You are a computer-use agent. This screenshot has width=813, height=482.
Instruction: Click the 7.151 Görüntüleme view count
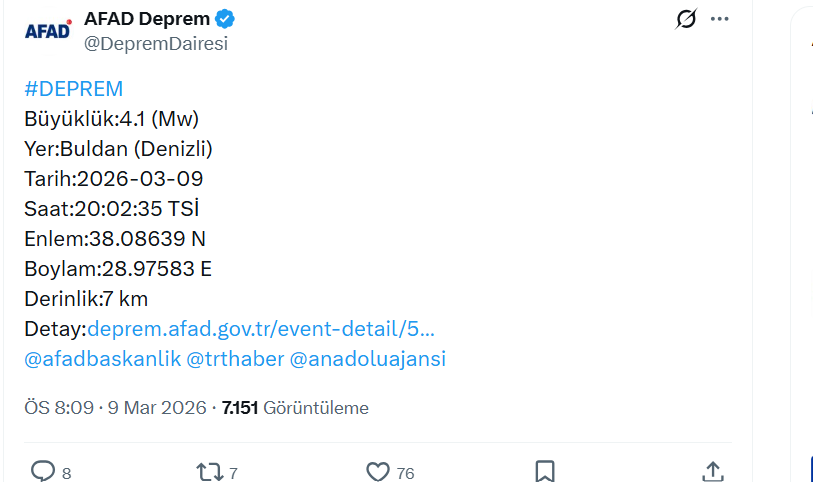tap(295, 408)
